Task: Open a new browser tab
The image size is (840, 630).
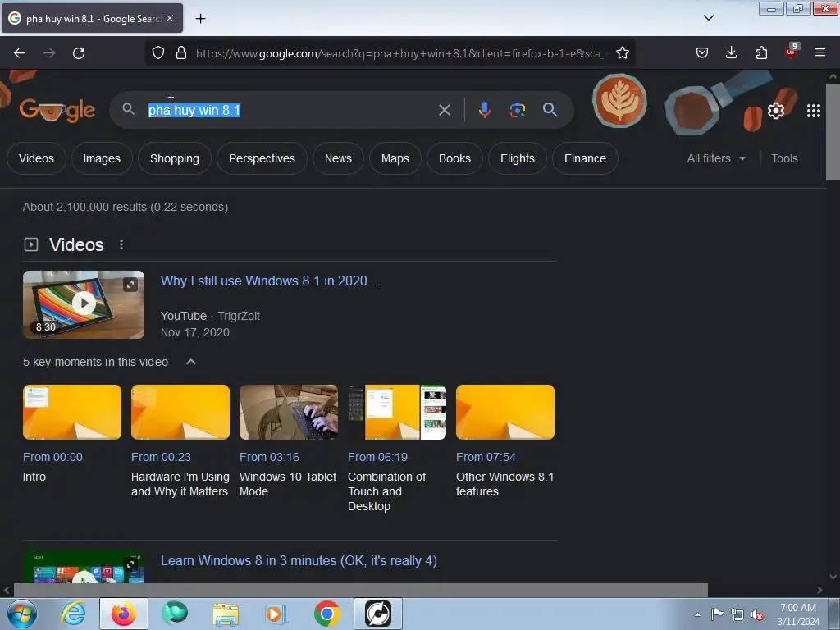Action: (200, 19)
